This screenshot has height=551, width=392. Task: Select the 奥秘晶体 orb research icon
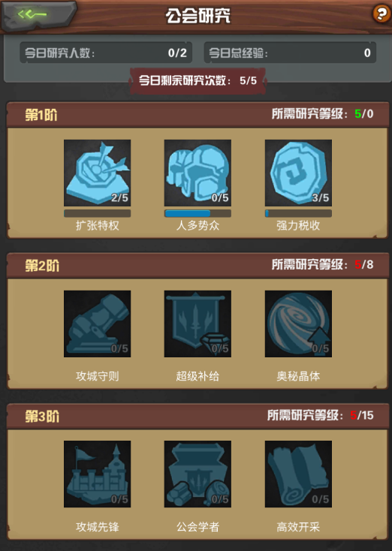(x=298, y=324)
